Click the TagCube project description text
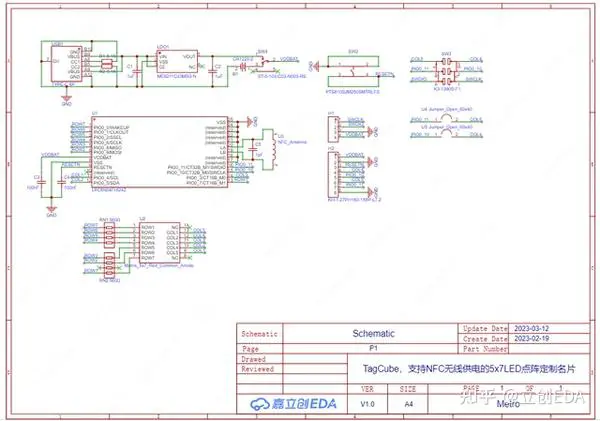 click(x=469, y=369)
